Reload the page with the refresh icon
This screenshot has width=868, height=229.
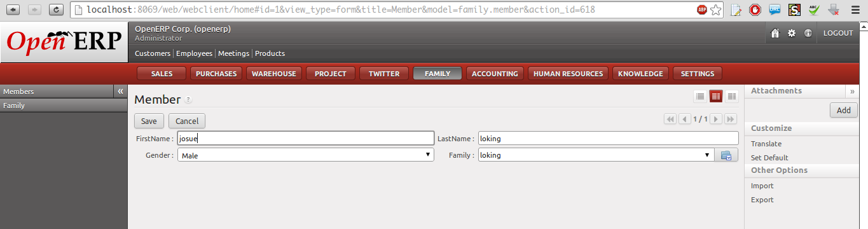pyautogui.click(x=56, y=10)
